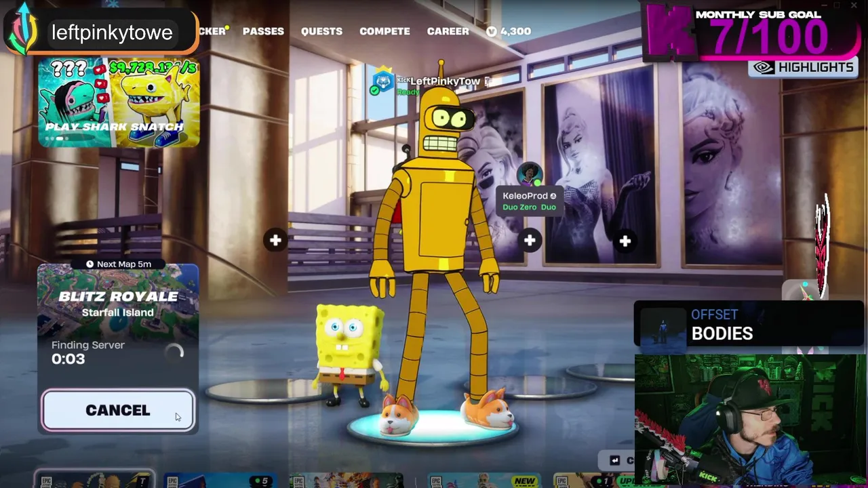Open KeleoProd's round avatar
Image resolution: width=868 pixels, height=488 pixels.
coord(530,174)
